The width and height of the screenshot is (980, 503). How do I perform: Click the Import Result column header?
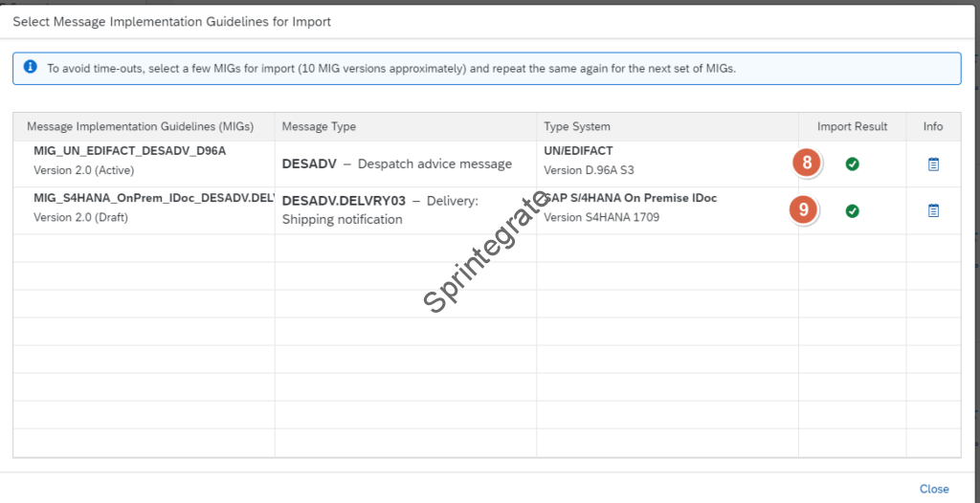[852, 126]
